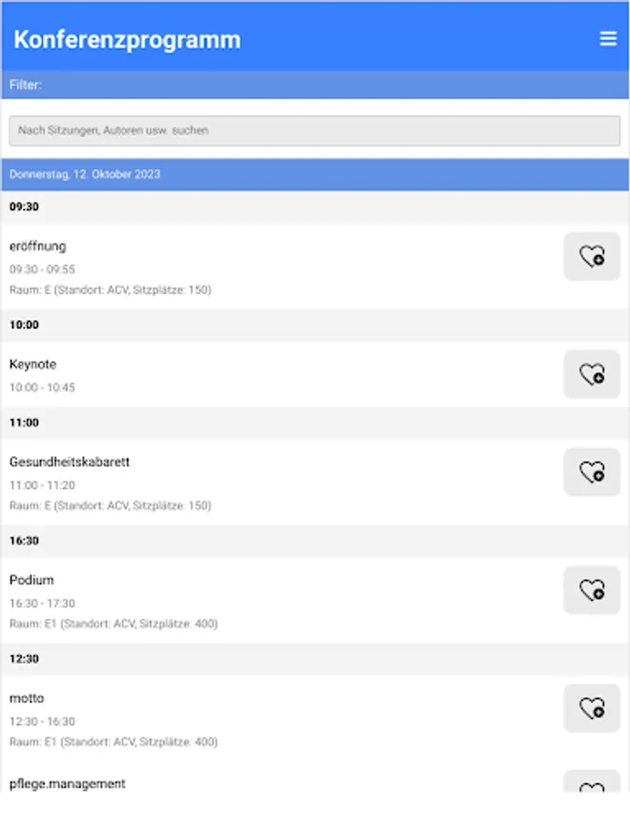Select the 16:30 time slot header

click(24, 540)
